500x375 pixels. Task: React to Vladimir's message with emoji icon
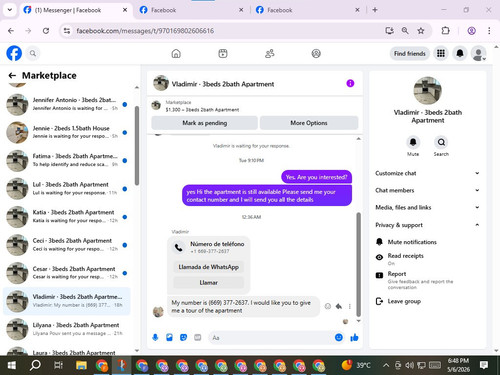328,306
